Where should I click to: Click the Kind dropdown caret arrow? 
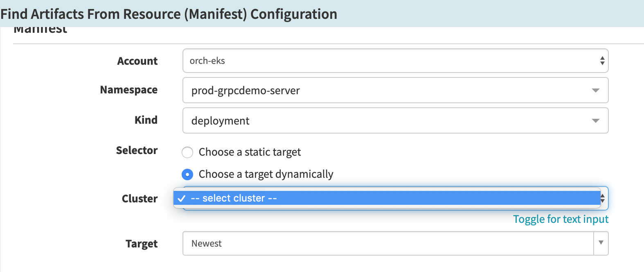[596, 121]
